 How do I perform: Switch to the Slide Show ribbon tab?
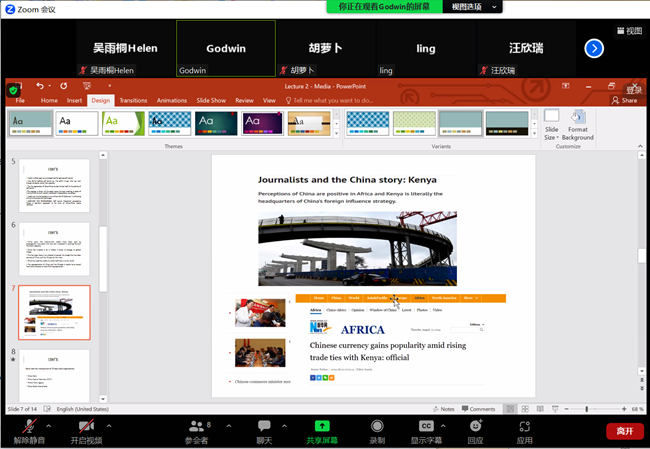click(211, 101)
